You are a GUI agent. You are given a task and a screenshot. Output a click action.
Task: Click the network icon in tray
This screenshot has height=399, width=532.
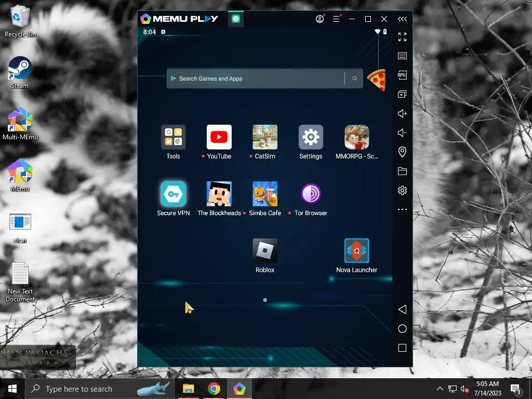453,389
